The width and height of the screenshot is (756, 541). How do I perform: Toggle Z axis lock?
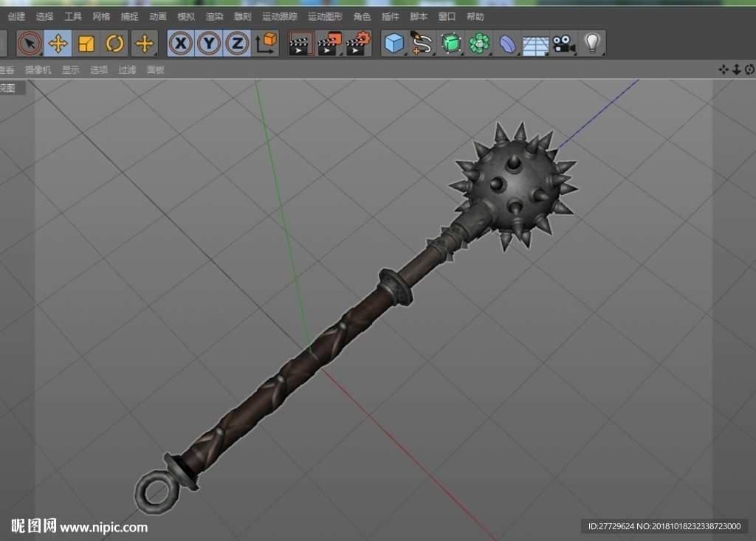click(237, 44)
